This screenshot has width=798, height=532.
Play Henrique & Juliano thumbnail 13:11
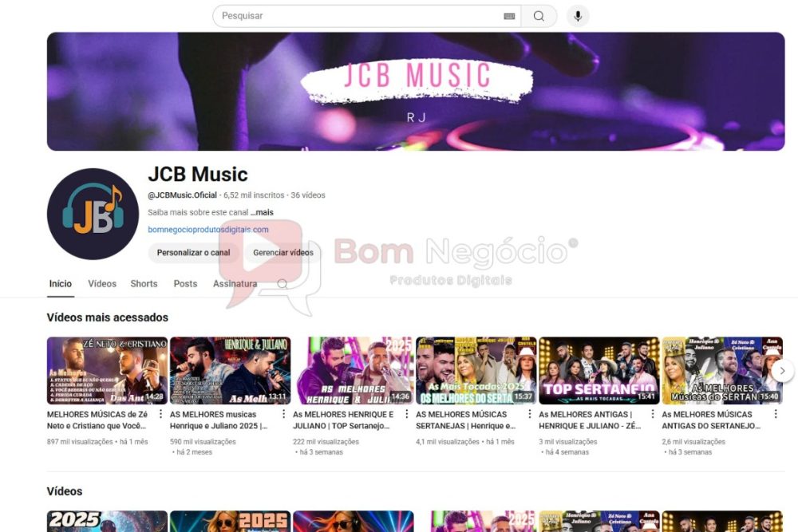[x=230, y=370]
